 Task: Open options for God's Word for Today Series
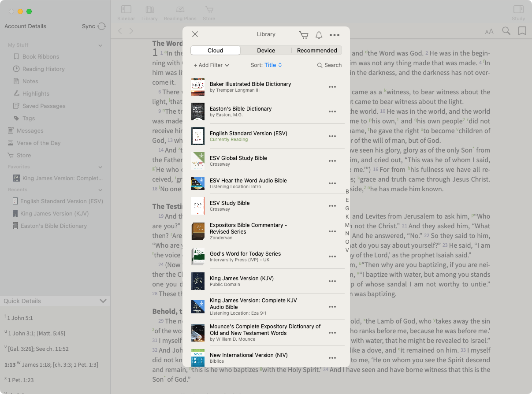click(x=333, y=256)
